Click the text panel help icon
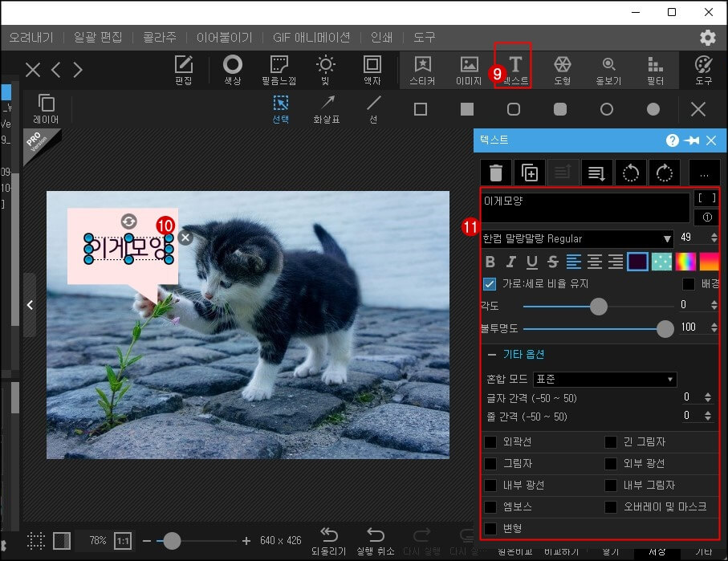The height and width of the screenshot is (561, 728). coord(672,140)
